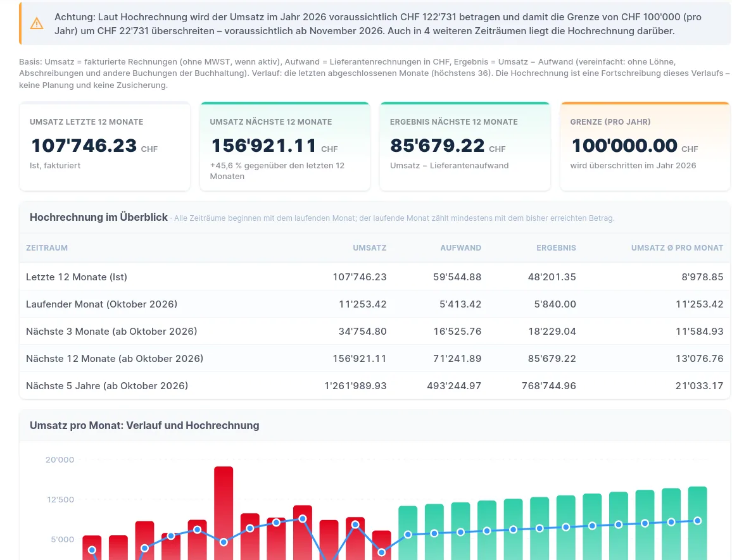Click the Zeitraum column header
This screenshot has height=560, width=732.
coord(47,248)
